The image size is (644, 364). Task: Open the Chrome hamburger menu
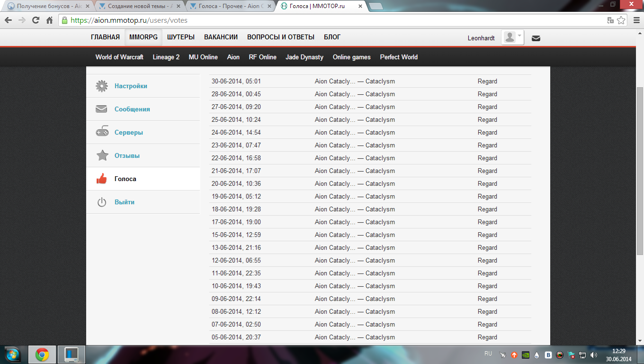coord(636,20)
